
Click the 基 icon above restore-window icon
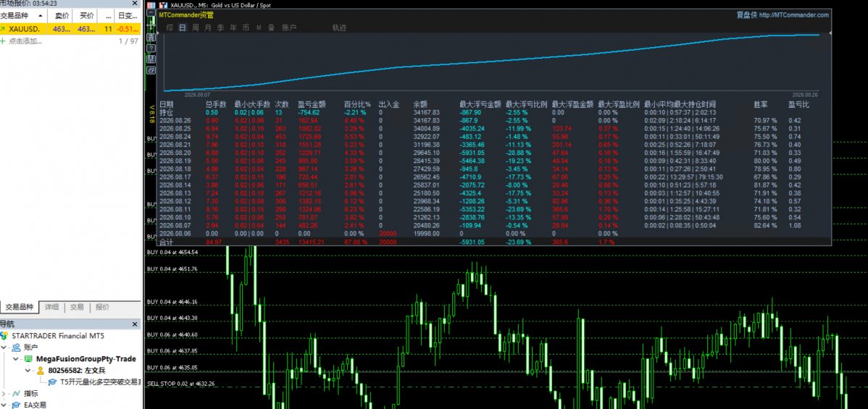click(x=151, y=59)
